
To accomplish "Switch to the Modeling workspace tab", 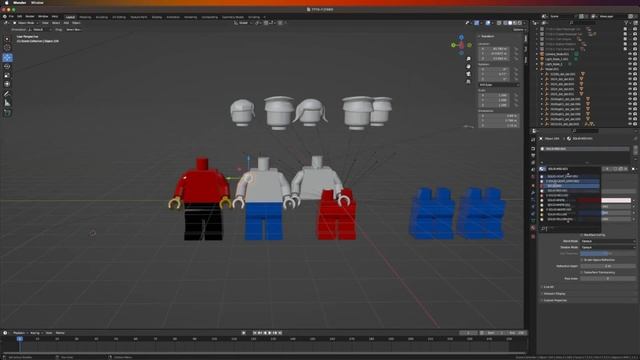I will (85, 17).
